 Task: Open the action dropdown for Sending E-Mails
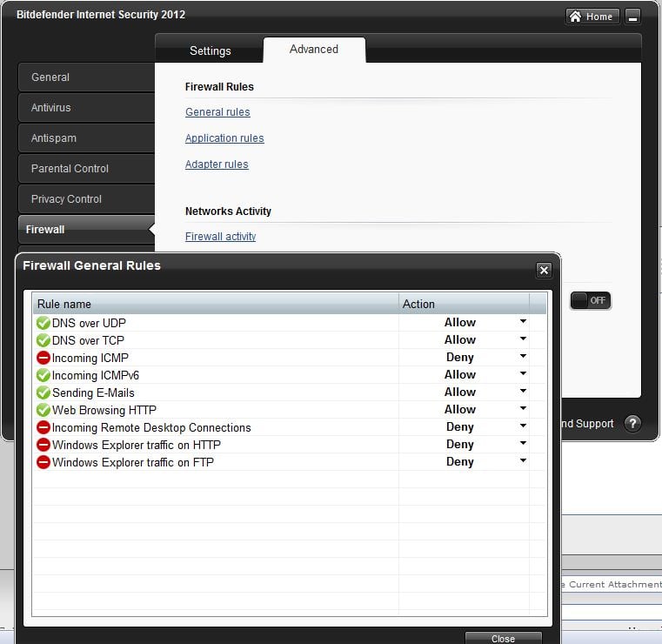point(523,391)
